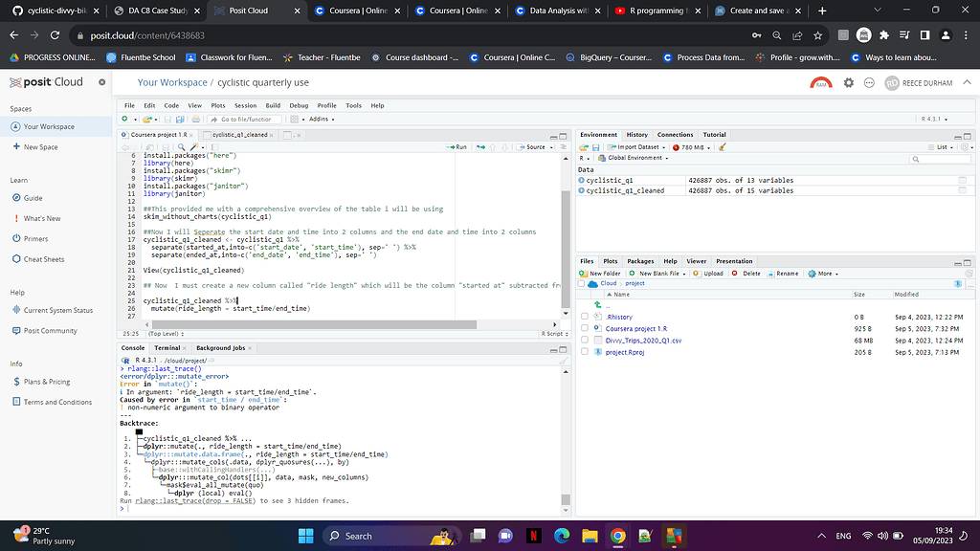980x551 pixels.
Task: Click New Space in sidebar
Action: click(x=40, y=146)
